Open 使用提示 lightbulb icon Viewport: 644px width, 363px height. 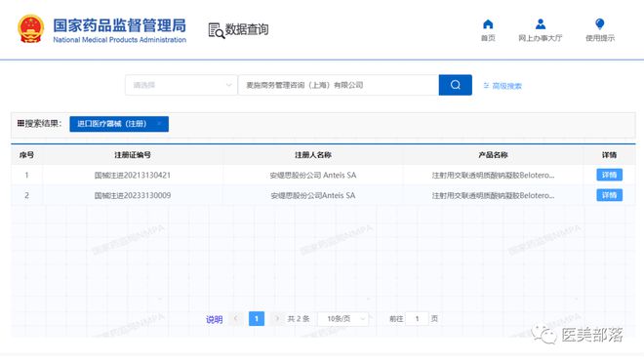(600, 24)
